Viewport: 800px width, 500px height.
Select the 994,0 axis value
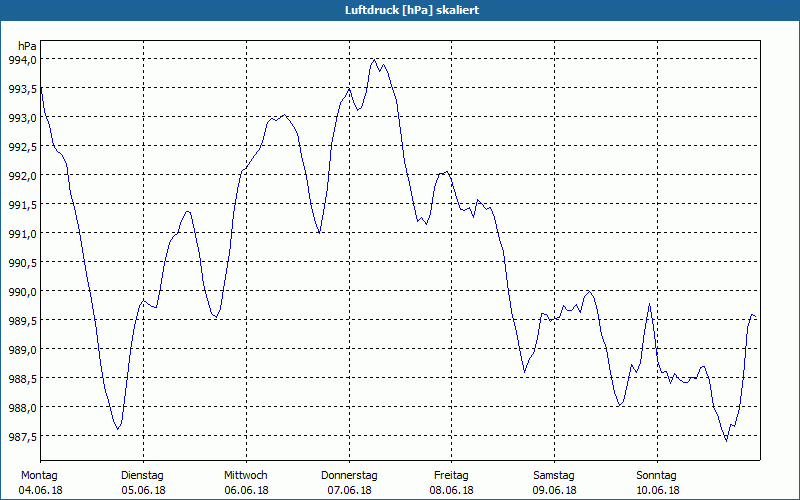point(22,60)
